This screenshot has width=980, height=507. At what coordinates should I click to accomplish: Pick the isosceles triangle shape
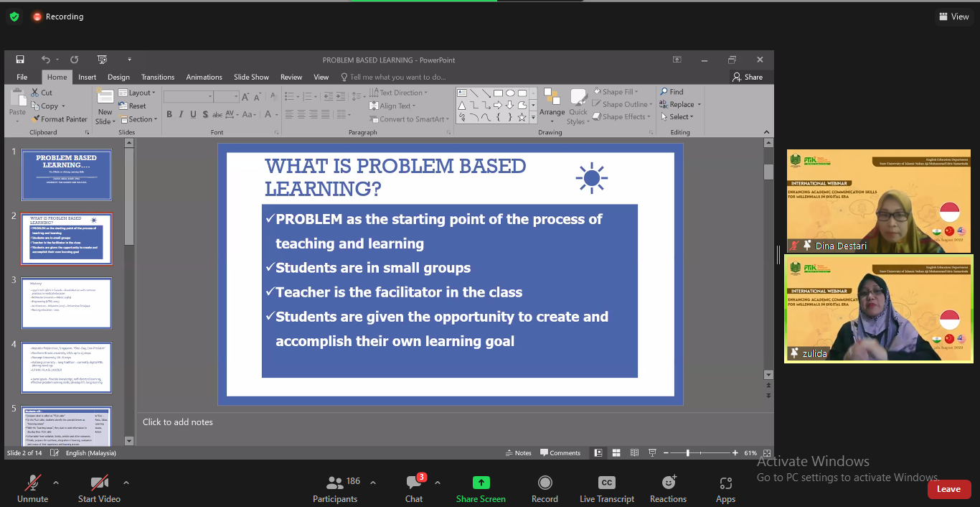click(462, 106)
